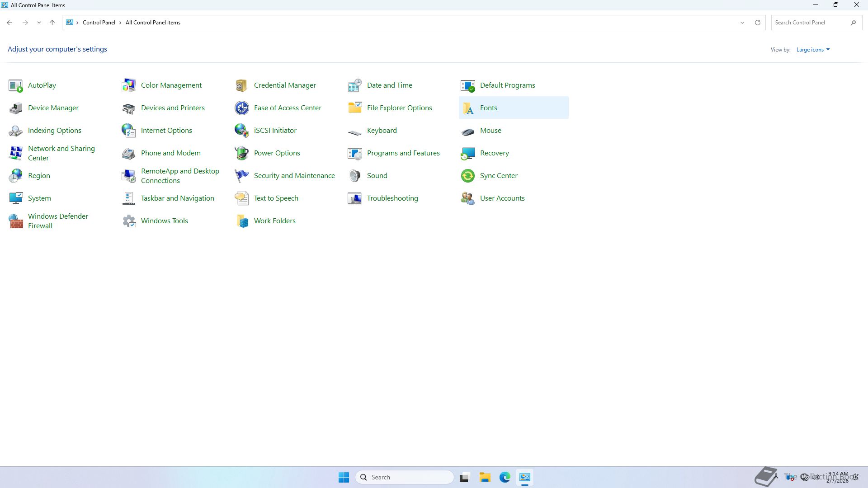Open the Programs and Features link
This screenshot has width=868, height=488.
pos(403,153)
